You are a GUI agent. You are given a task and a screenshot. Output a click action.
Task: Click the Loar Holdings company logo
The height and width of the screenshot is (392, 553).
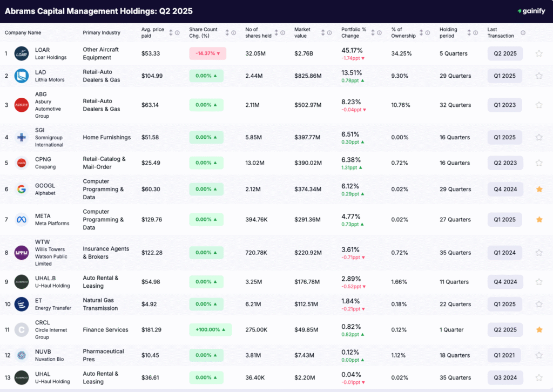[22, 53]
